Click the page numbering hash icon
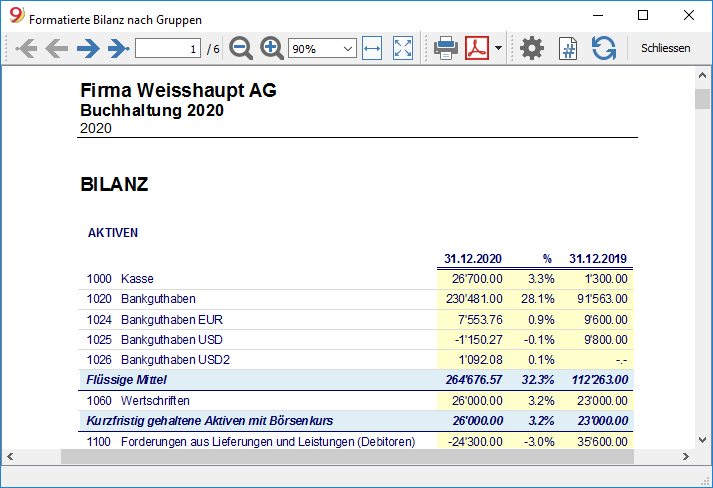 (568, 48)
